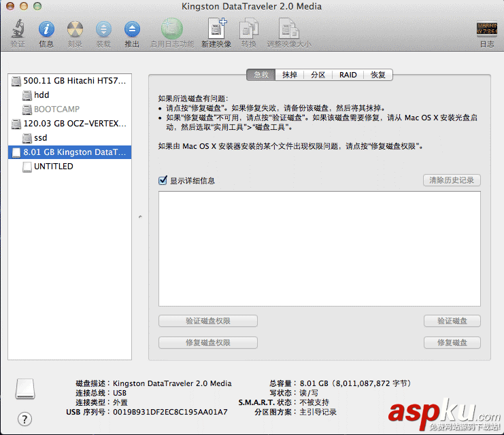This screenshot has height=435, width=504.
Task: Click the Convert (转换) toolbar icon
Action: pos(249,29)
